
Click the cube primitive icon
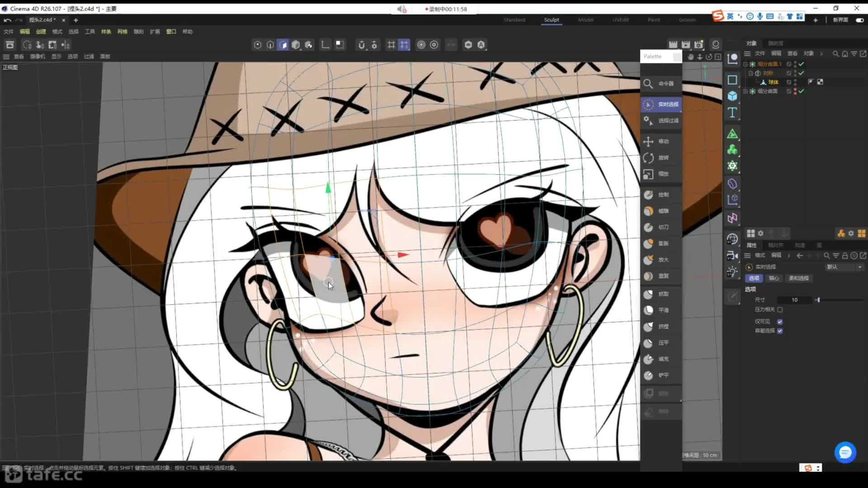(x=732, y=96)
